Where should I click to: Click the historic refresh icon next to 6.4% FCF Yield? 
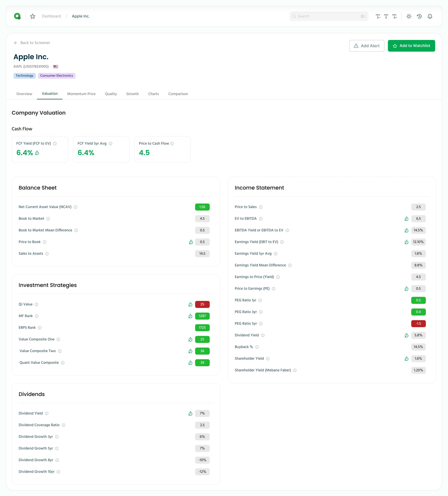pos(37,153)
